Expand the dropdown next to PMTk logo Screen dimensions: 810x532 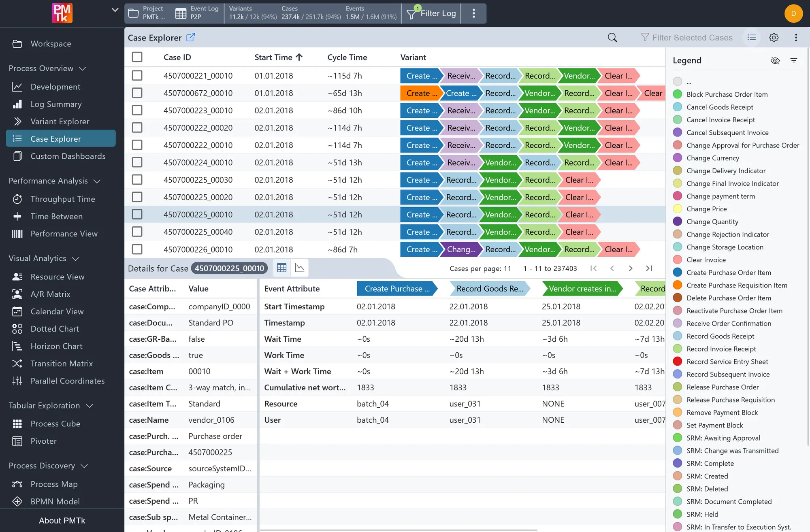pyautogui.click(x=115, y=10)
